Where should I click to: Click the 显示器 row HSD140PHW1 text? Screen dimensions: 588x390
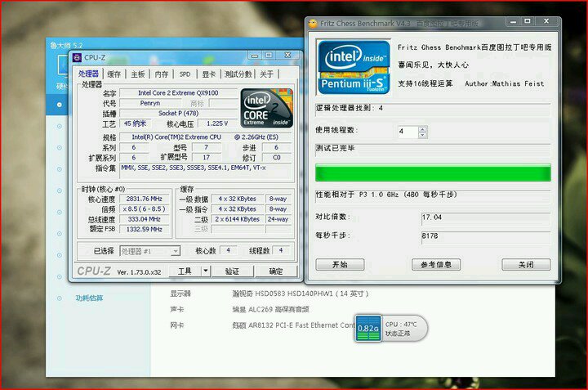click(300, 294)
